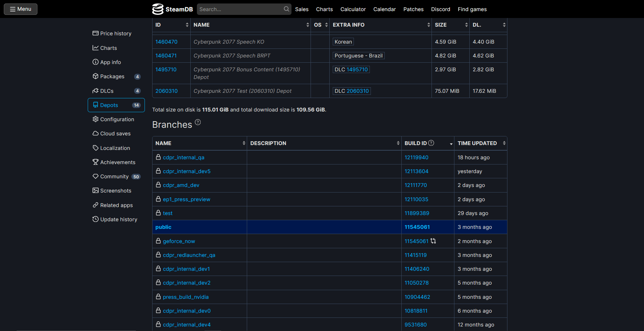Click the Depots count badge 14
This screenshot has height=331, width=644.
point(136,105)
